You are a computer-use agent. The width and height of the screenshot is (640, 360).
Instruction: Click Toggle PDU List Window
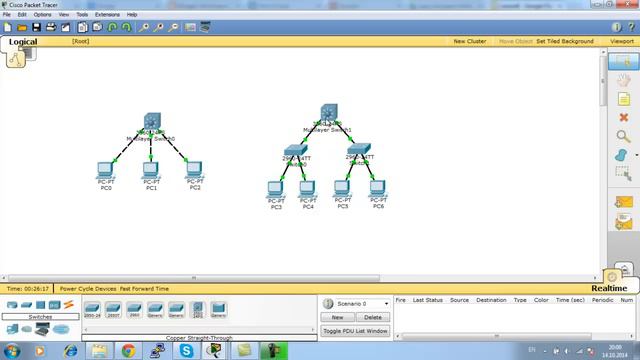[x=355, y=331]
